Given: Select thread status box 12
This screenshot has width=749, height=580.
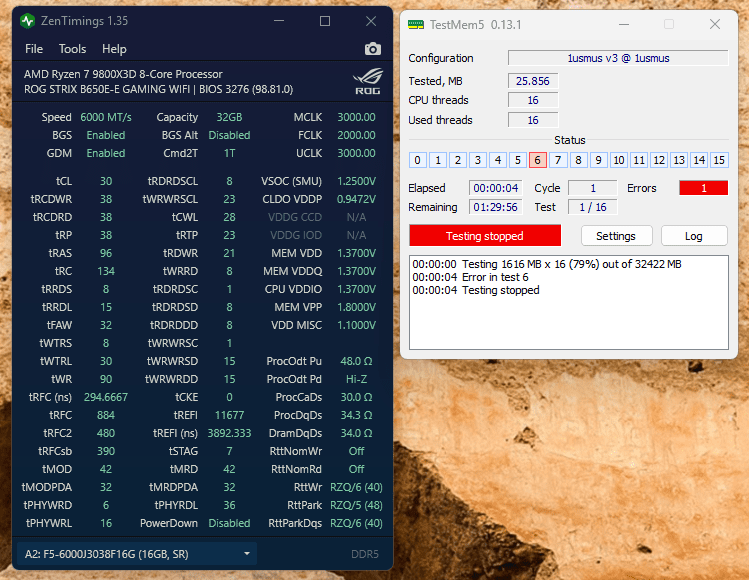Looking at the screenshot, I should [659, 160].
